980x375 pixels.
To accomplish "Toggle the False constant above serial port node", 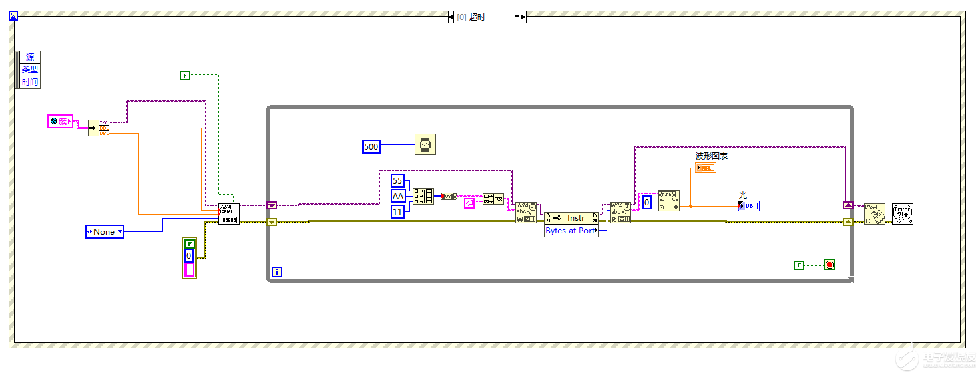I will click(185, 76).
